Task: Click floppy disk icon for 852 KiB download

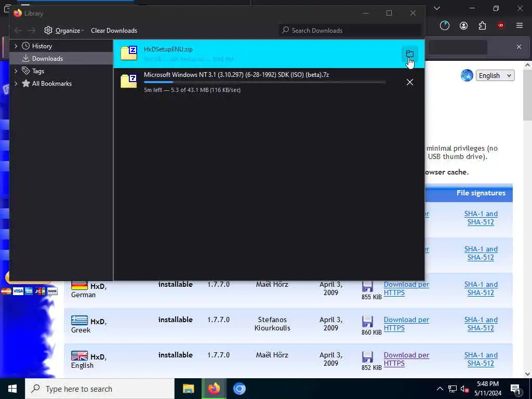Action: coord(367,357)
